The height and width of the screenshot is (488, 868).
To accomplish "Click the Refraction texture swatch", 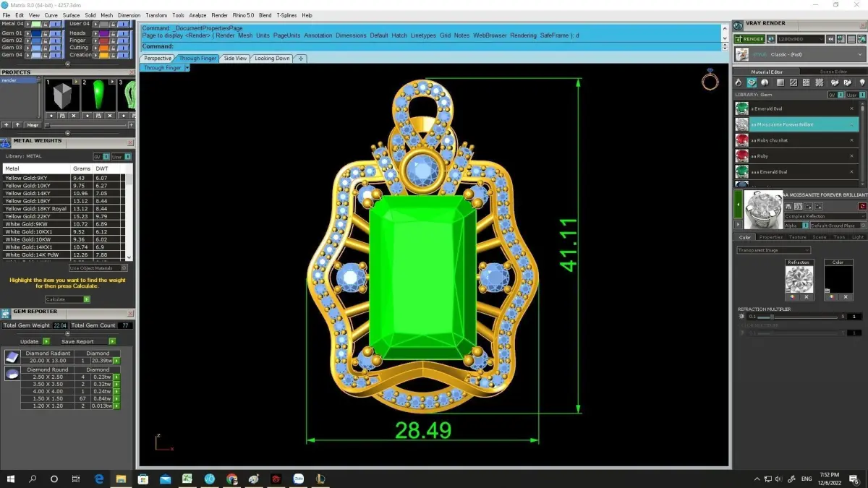I will click(799, 279).
